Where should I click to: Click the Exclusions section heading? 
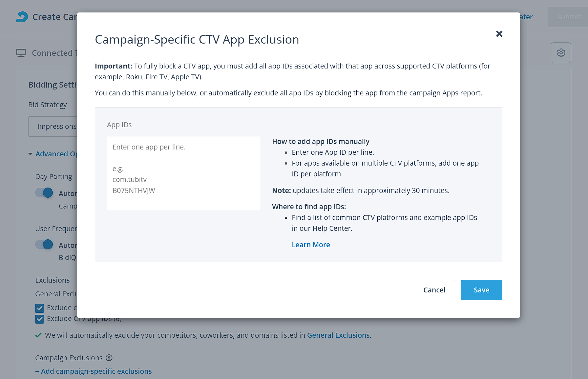tap(52, 280)
